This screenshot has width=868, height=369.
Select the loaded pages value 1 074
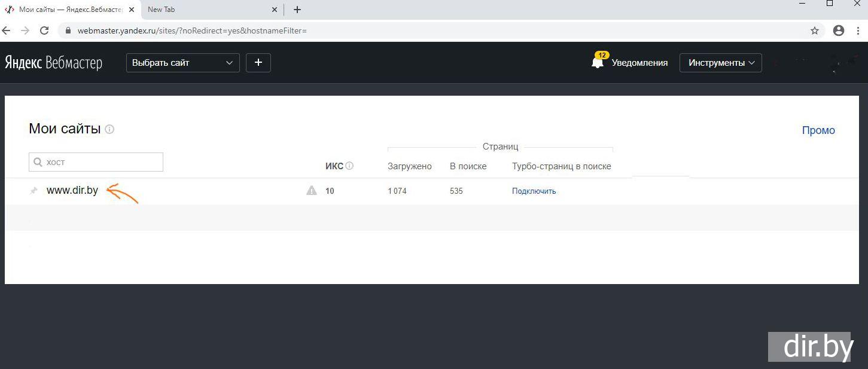[x=397, y=191]
